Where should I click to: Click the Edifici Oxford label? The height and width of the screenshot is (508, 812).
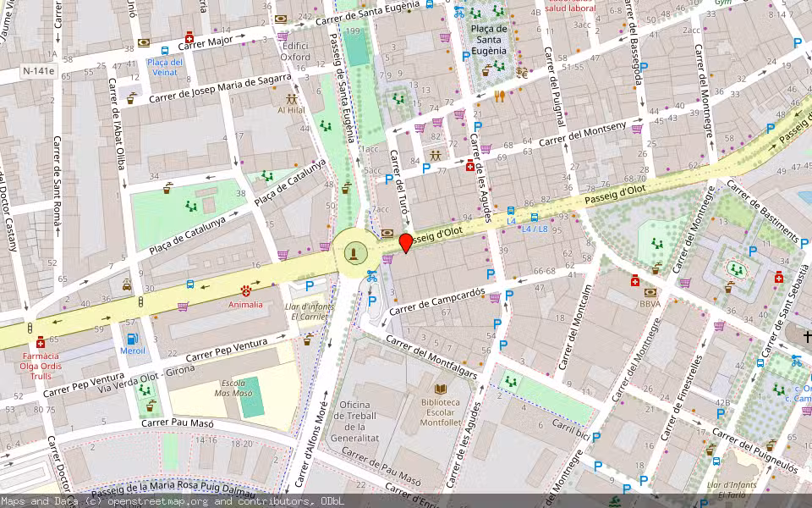[x=295, y=52]
